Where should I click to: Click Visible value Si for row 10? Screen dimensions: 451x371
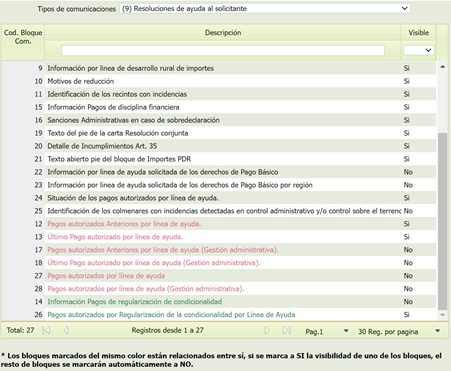coord(406,81)
